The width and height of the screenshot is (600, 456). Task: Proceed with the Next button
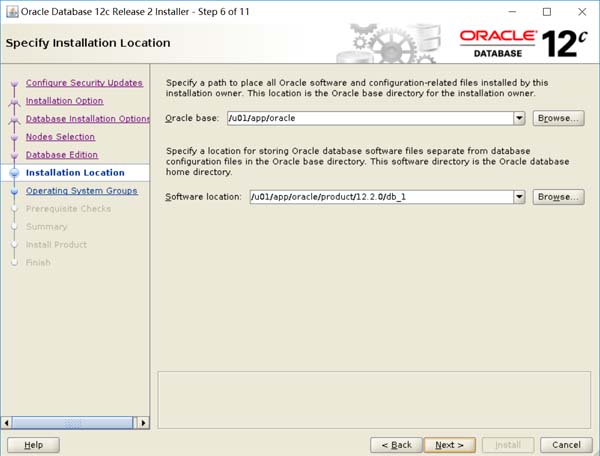(450, 445)
